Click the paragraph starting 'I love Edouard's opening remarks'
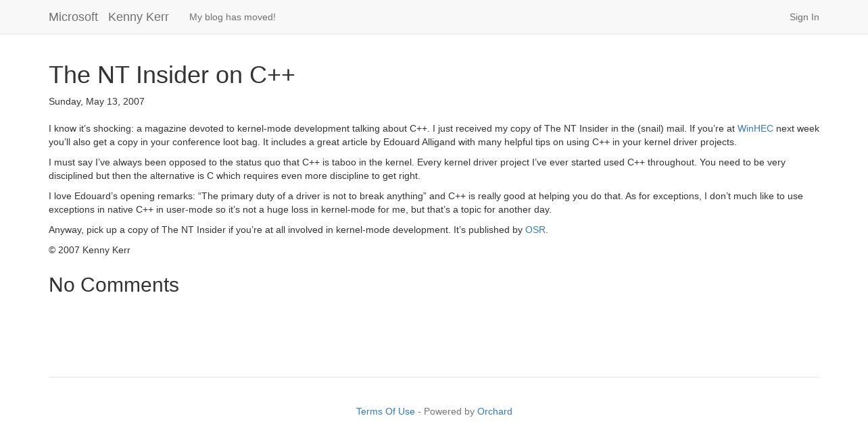868x445 pixels. point(426,203)
